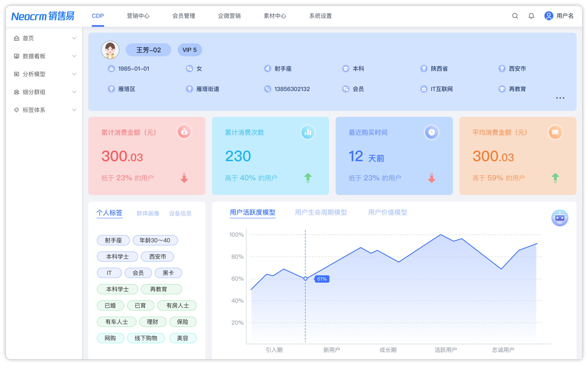The height and width of the screenshot is (365, 588).
Task: Click the 用户名 account label
Action: [x=565, y=16]
